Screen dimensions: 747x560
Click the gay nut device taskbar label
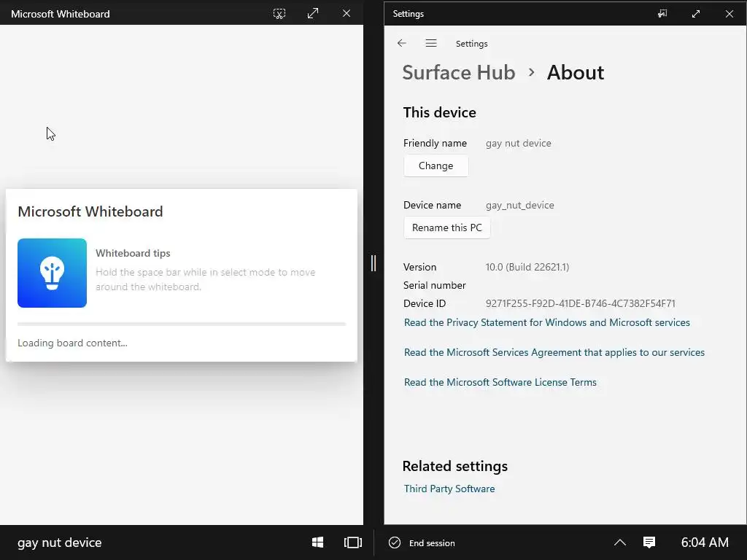point(60,542)
